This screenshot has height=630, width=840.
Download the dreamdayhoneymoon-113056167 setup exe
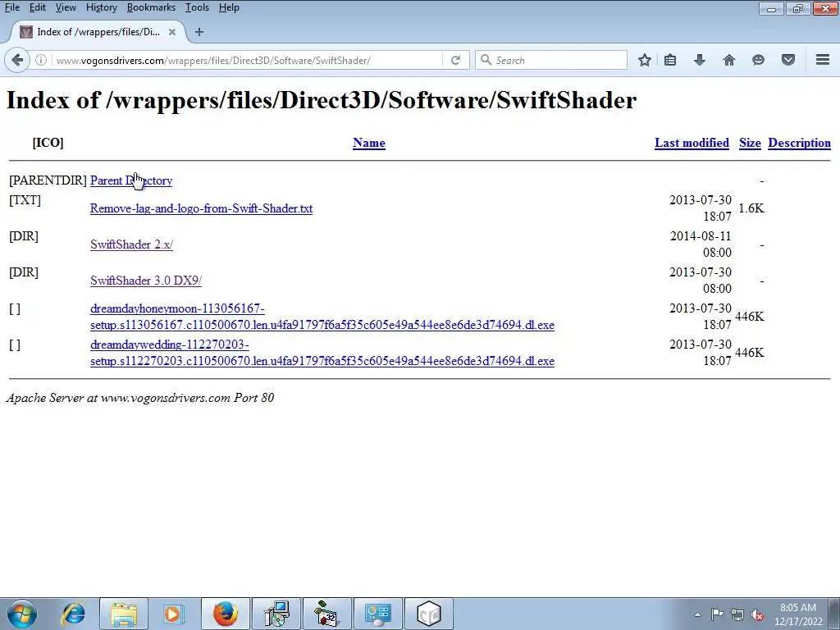[x=322, y=317]
